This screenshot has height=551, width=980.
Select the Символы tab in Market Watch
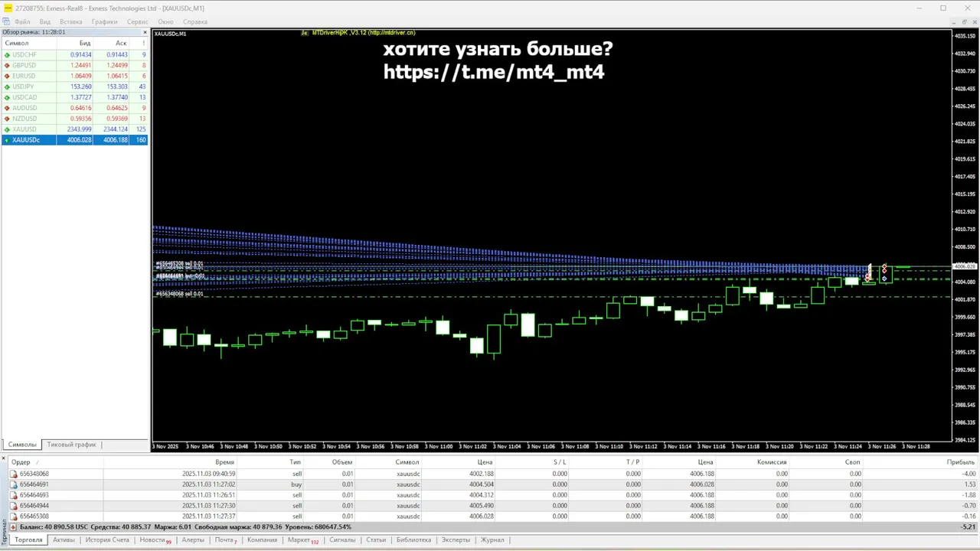click(22, 445)
